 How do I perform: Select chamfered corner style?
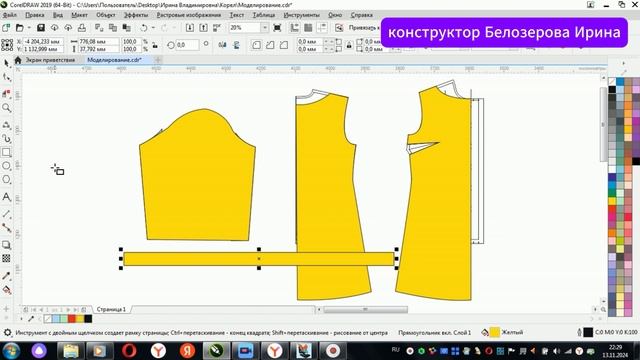284,45
